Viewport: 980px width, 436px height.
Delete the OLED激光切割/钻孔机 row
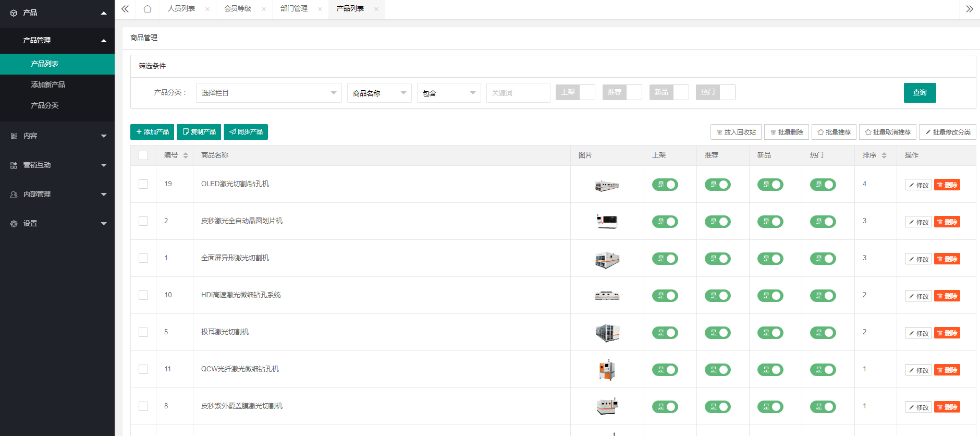[x=947, y=185]
